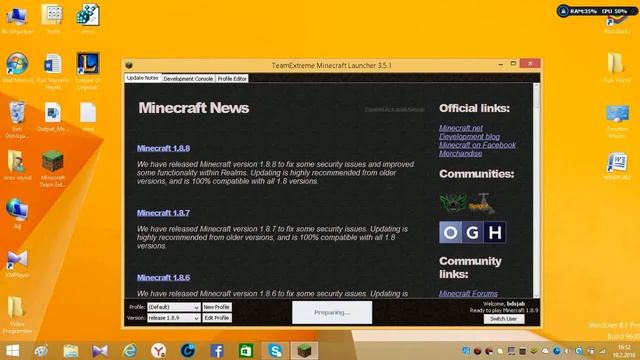Screen dimensions: 640x360
Task: Click the Windows Start button in the taskbar
Action: pyautogui.click(x=12, y=351)
